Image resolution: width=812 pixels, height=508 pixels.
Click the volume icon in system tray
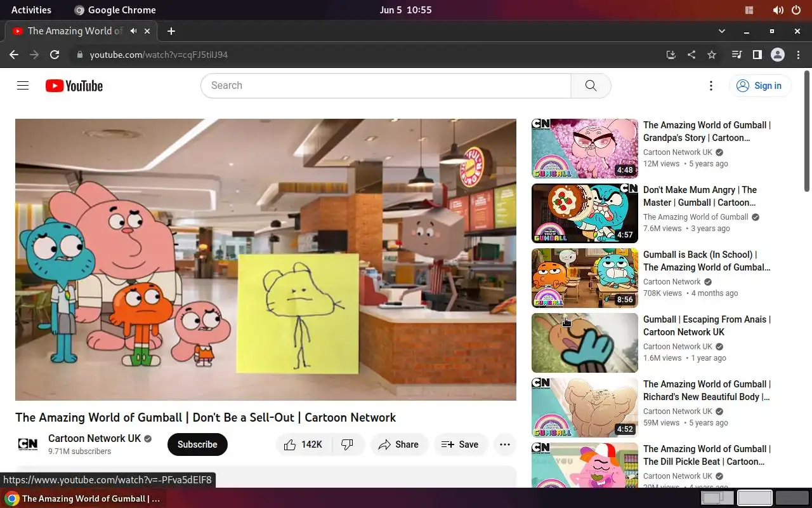tap(778, 10)
